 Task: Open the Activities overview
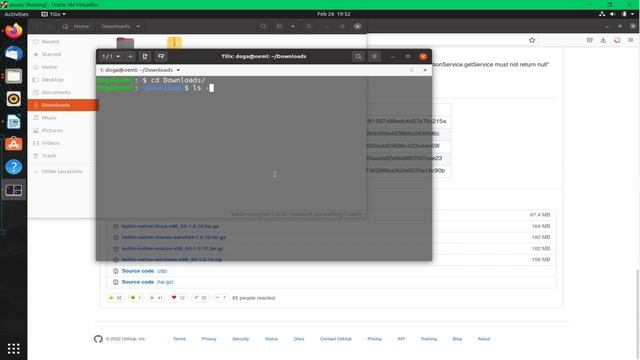tap(16, 14)
